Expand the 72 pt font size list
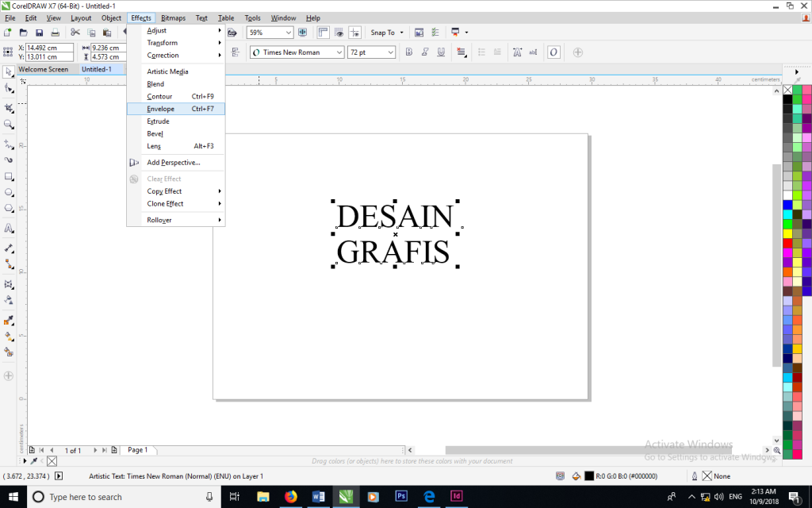Viewport: 812px width, 508px height. coord(390,52)
